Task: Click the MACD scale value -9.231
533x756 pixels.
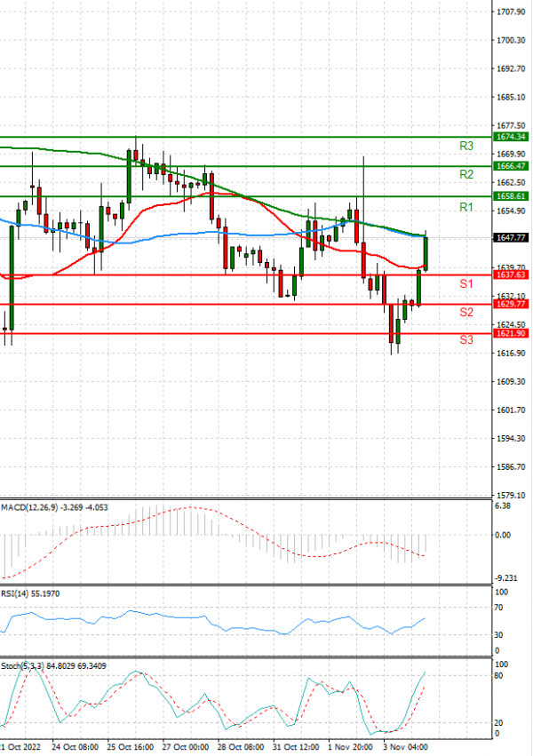Action: coord(506,578)
